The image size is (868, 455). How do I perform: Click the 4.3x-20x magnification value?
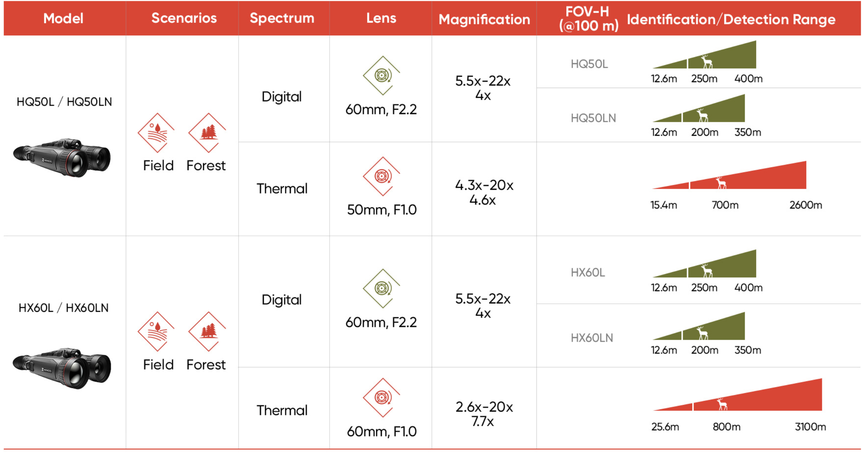[484, 185]
